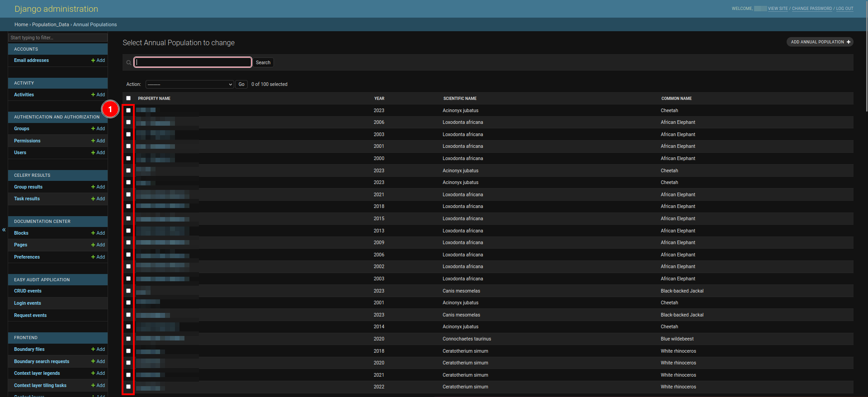Add a new Activities entry
Image resolution: width=868 pixels, height=397 pixels.
(98, 95)
